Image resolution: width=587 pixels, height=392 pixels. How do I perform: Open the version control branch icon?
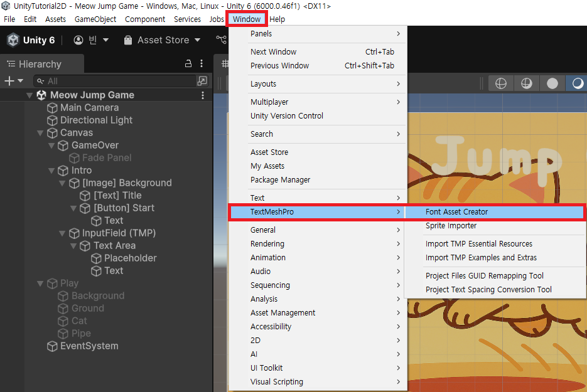coord(221,40)
